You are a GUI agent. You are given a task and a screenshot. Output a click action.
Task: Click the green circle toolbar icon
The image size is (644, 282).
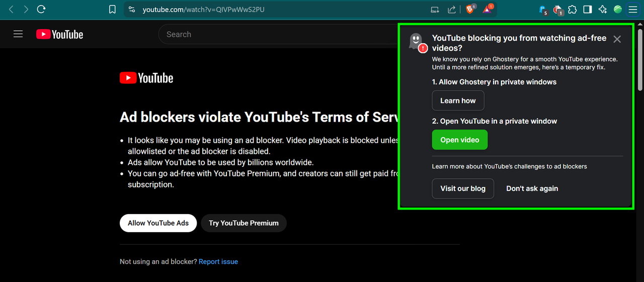(618, 10)
